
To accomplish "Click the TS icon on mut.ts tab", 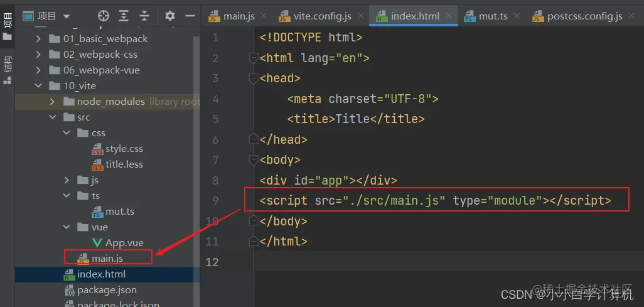I will point(470,16).
